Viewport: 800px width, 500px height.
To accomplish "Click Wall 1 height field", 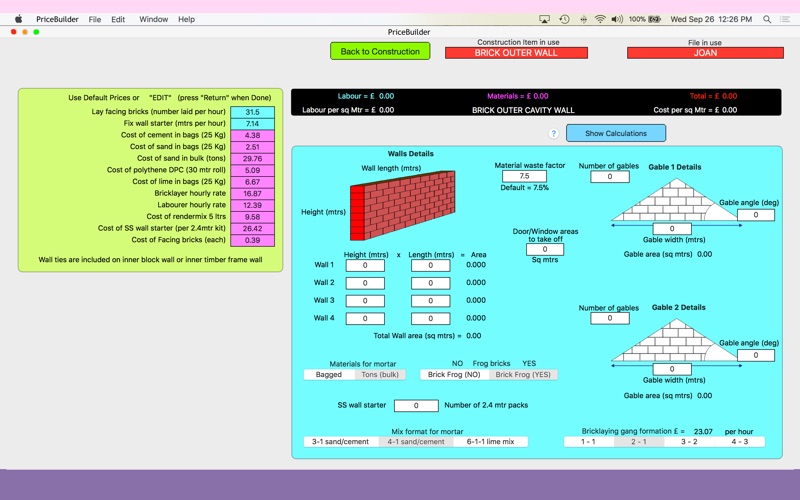I will click(365, 265).
